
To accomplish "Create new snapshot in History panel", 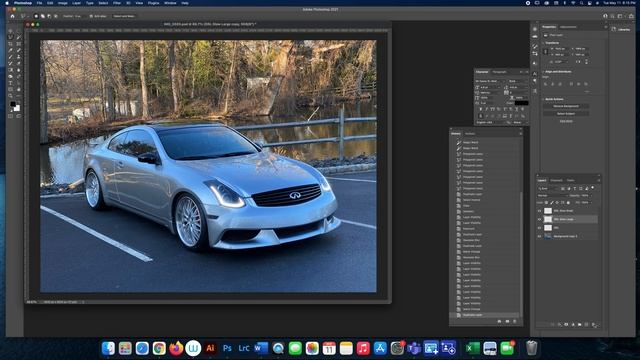I will click(507, 321).
